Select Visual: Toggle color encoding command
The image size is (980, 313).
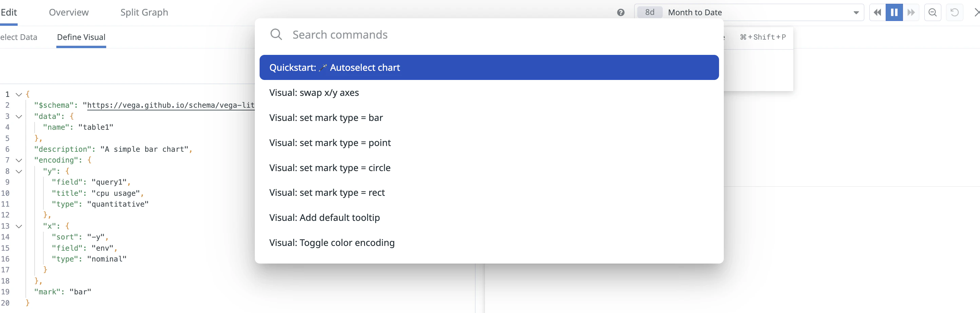[489, 242]
